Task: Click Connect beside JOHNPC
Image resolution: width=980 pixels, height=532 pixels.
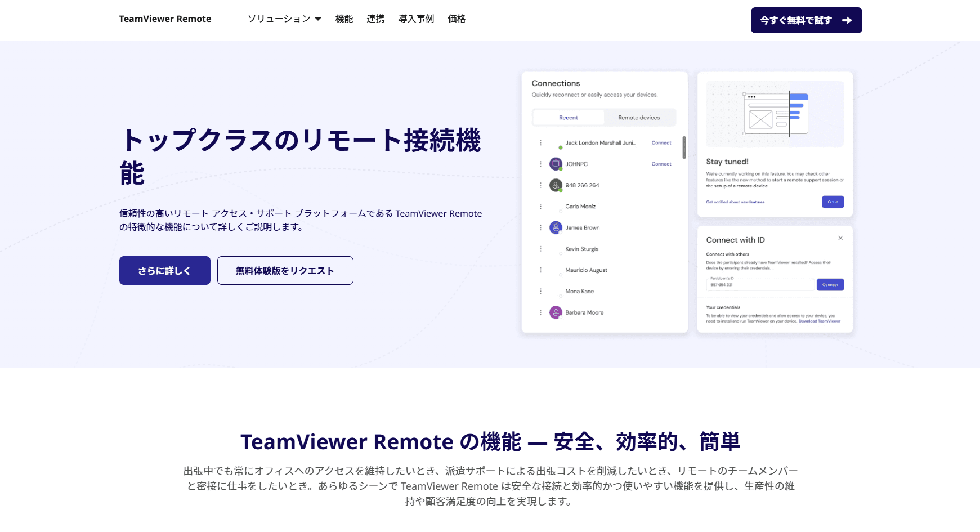Action: pos(661,164)
